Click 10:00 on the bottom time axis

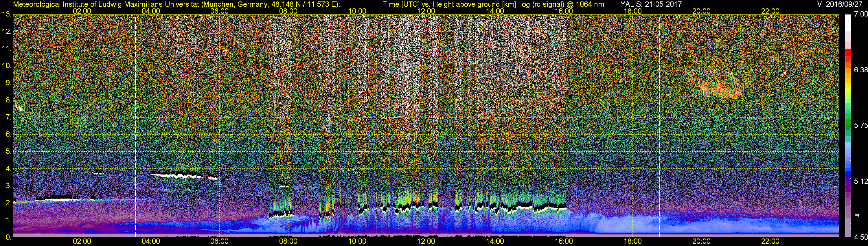point(357,242)
